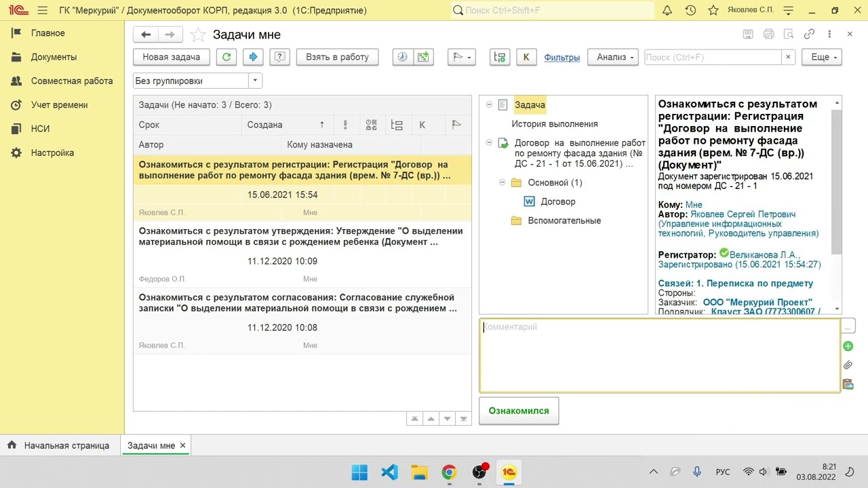The height and width of the screenshot is (488, 868).
Task: Click the move-to-bottom arrow under task list
Action: click(x=463, y=419)
